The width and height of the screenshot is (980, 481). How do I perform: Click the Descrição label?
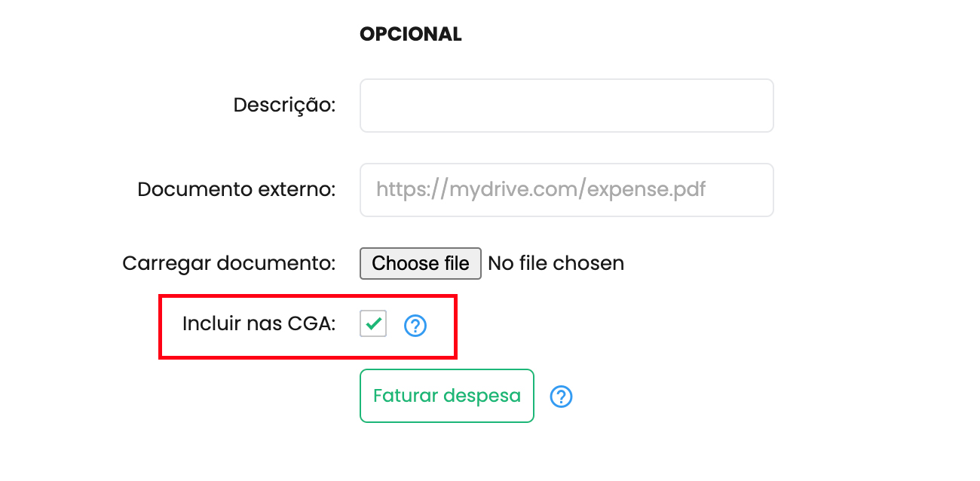284,105
